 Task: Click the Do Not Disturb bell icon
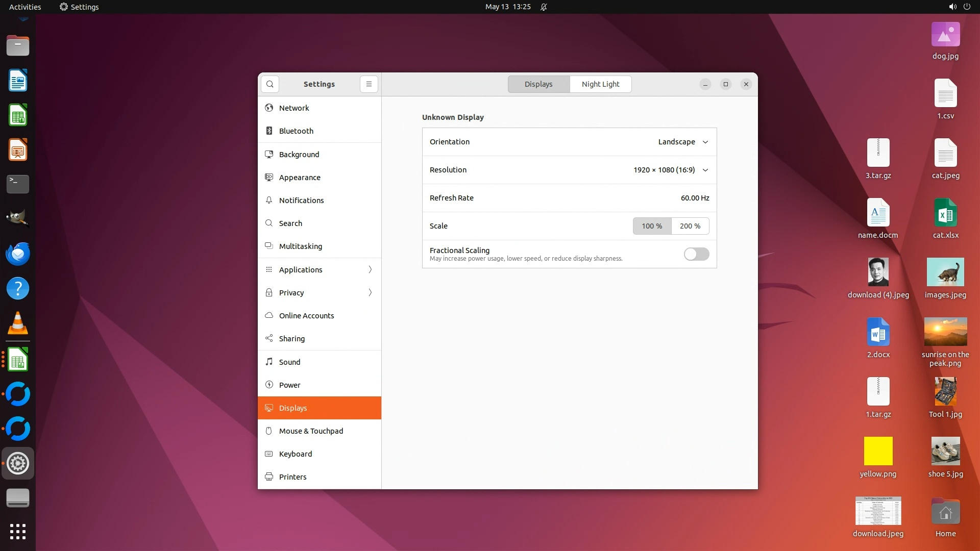(544, 7)
